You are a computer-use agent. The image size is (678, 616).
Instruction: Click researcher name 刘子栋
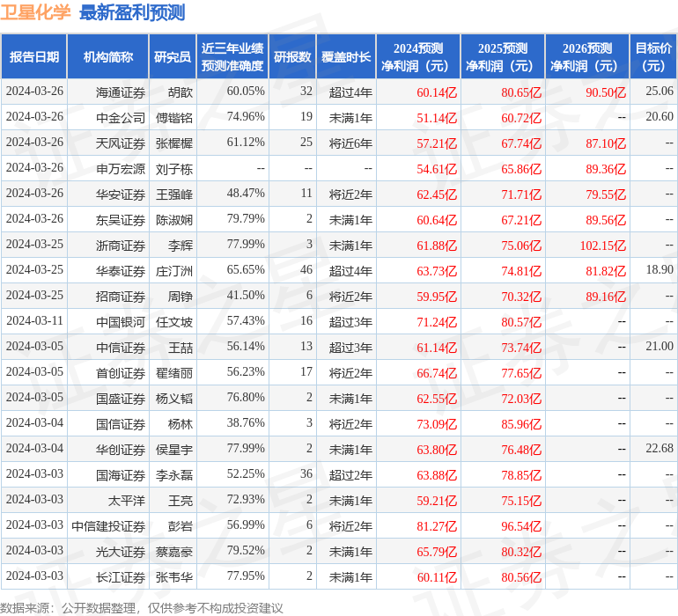click(174, 169)
